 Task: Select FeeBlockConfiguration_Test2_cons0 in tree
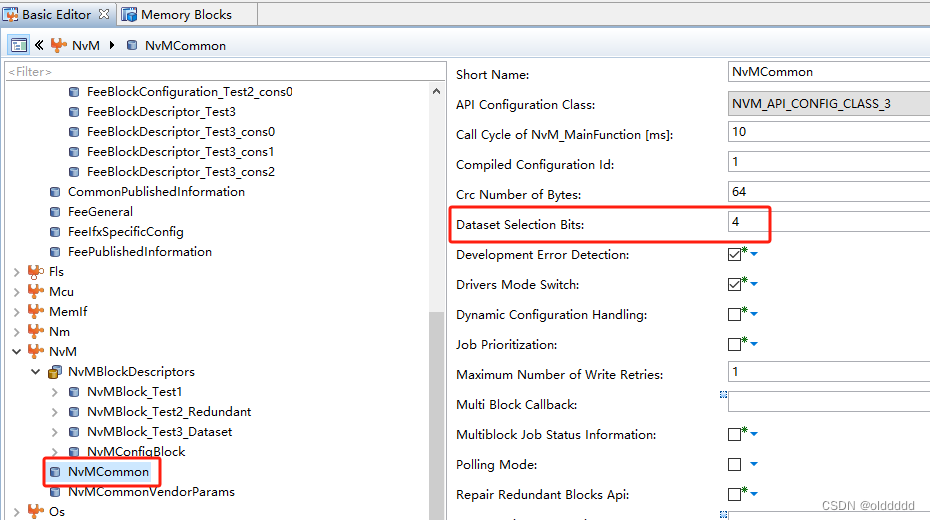pos(190,92)
